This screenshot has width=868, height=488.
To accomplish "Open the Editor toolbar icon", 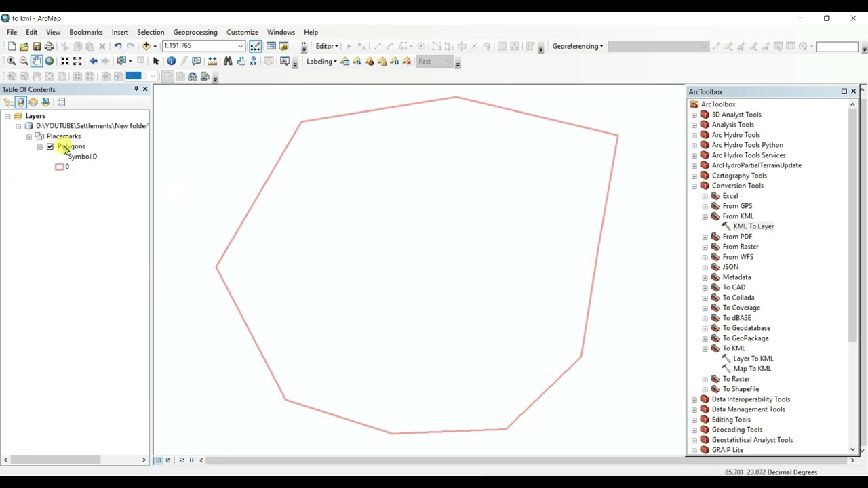I will 255,46.
